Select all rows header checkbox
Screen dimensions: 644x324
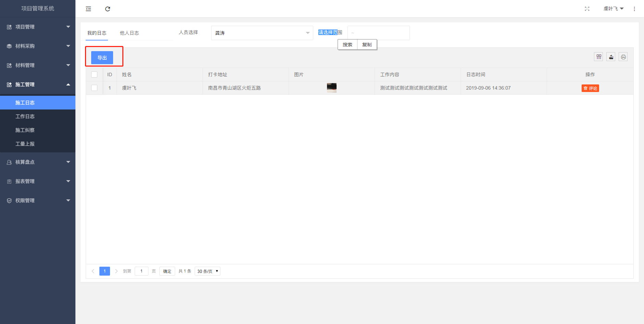coord(94,74)
